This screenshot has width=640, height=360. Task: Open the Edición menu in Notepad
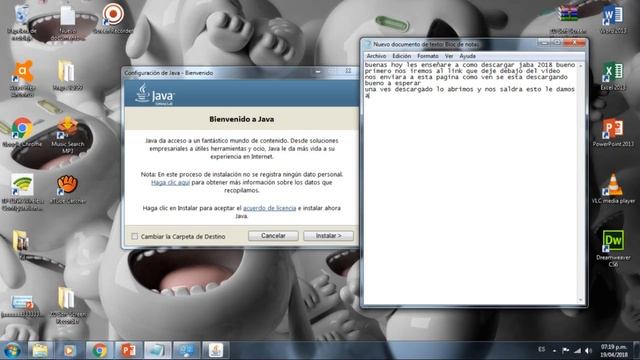[402, 56]
